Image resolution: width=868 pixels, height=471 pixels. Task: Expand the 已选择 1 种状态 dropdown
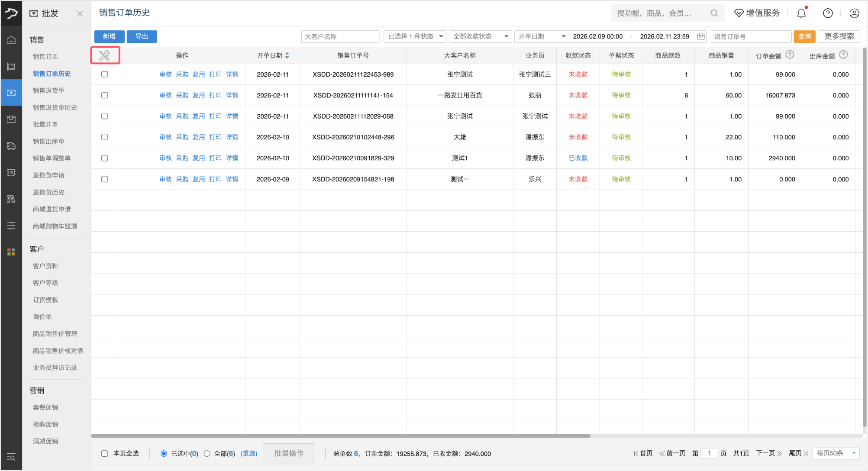[415, 37]
